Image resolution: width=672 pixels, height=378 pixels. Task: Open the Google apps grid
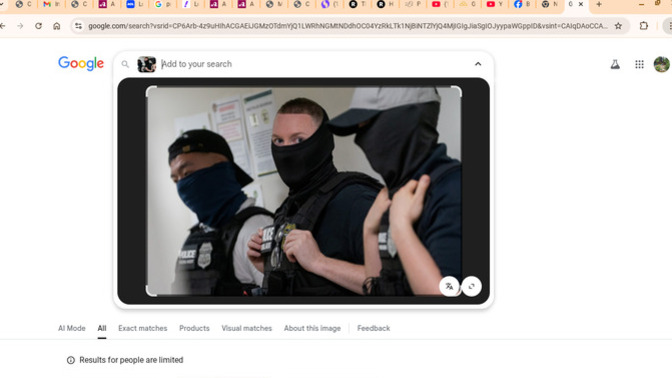coord(639,64)
